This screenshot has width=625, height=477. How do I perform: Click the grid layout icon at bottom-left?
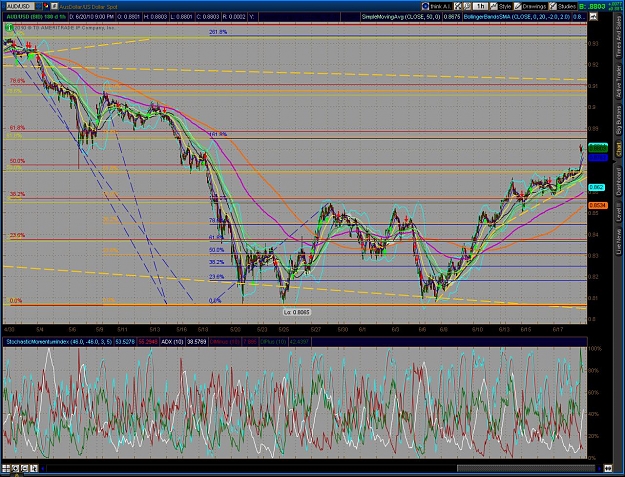tap(6, 469)
